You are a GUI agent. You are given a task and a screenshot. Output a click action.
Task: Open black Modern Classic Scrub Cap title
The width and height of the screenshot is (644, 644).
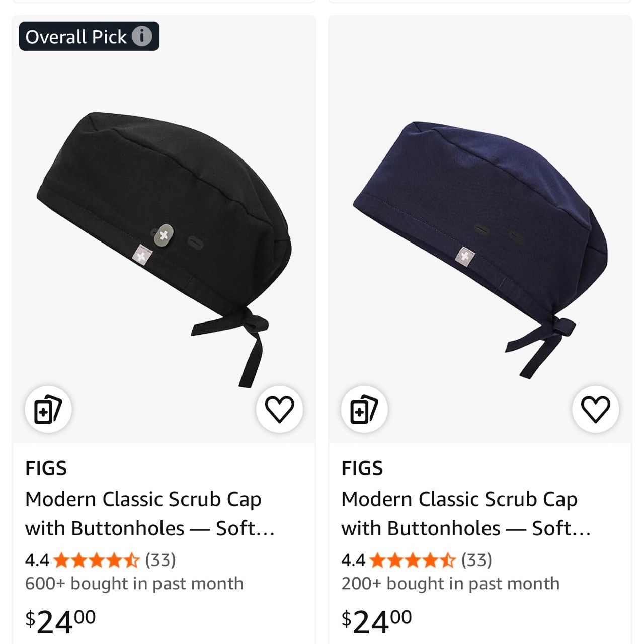point(150,514)
